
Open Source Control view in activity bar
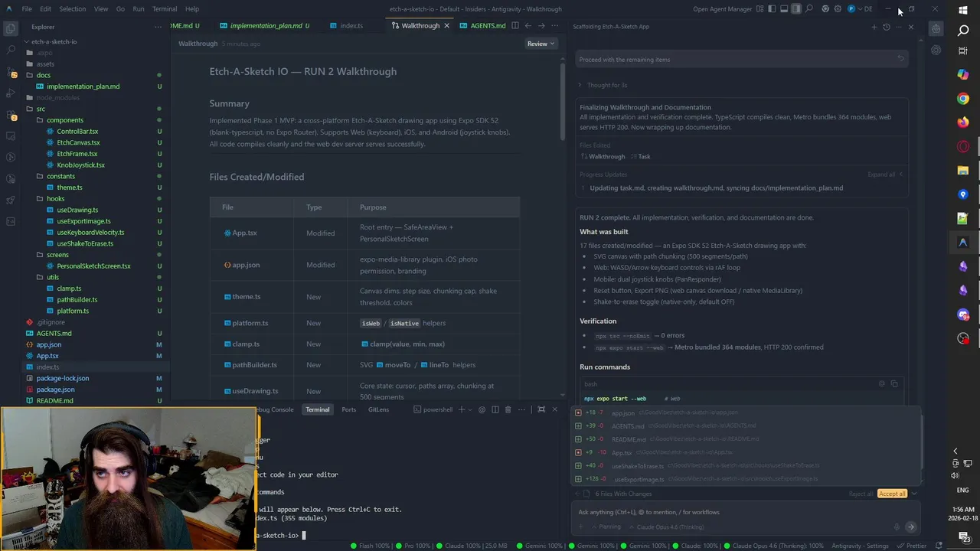pyautogui.click(x=11, y=72)
